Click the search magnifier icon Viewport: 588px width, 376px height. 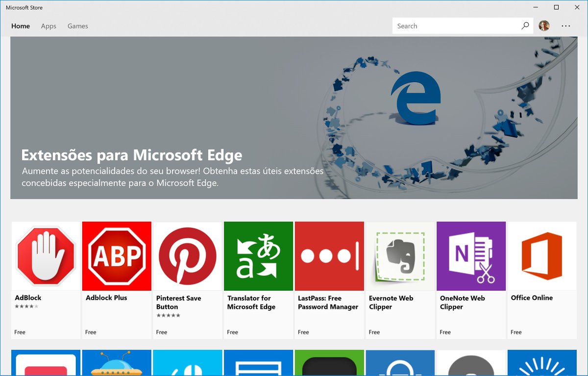[525, 26]
